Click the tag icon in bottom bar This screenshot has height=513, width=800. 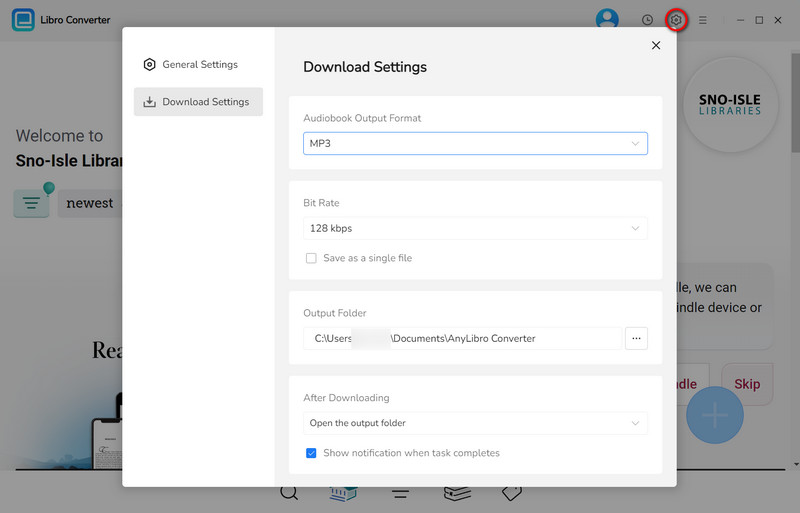pos(512,493)
